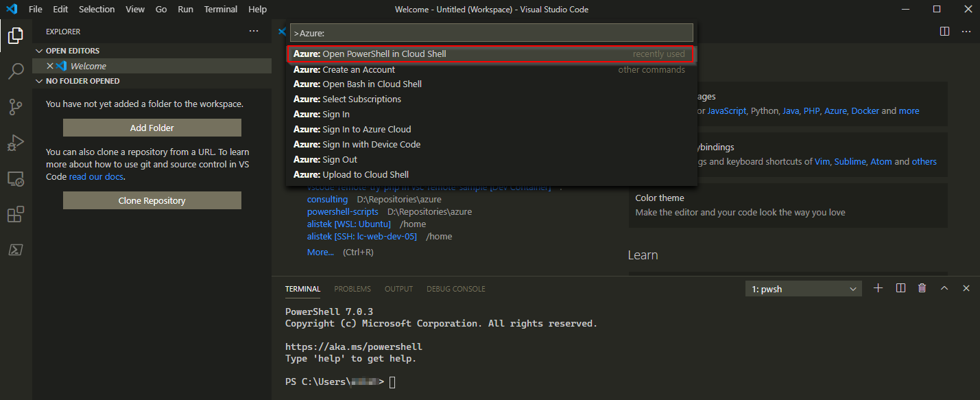Open the Edit menu
This screenshot has height=400, width=980.
[60, 10]
